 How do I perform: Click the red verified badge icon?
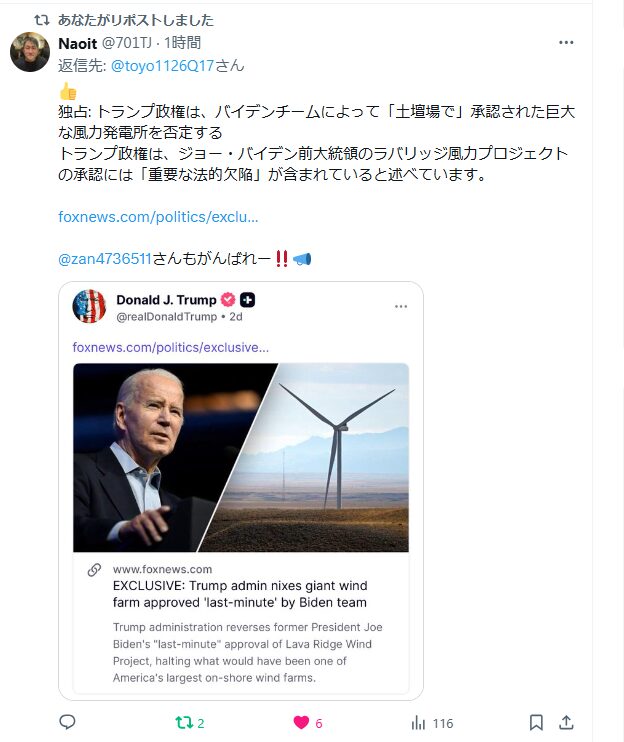[229, 300]
